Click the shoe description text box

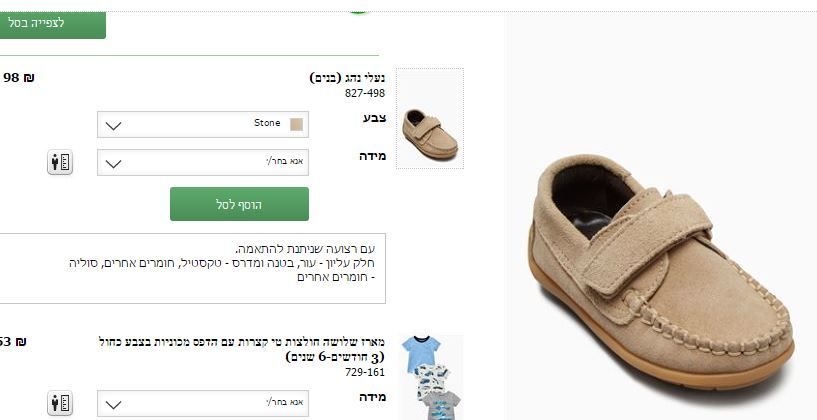coord(192,268)
